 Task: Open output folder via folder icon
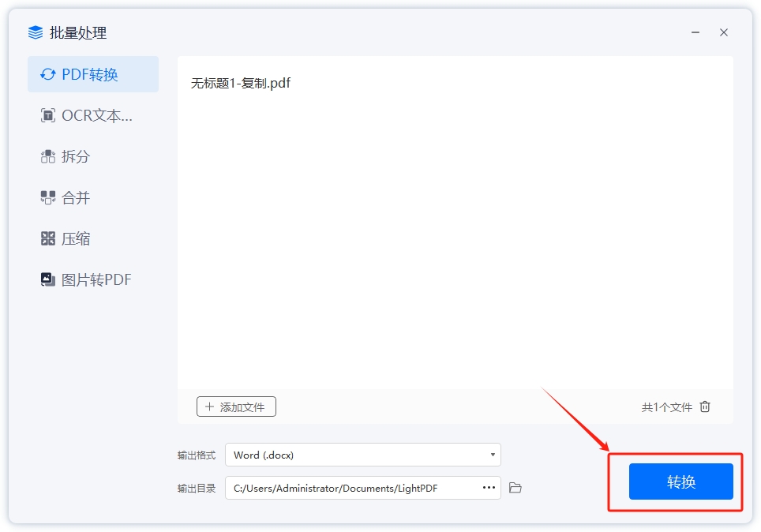515,488
